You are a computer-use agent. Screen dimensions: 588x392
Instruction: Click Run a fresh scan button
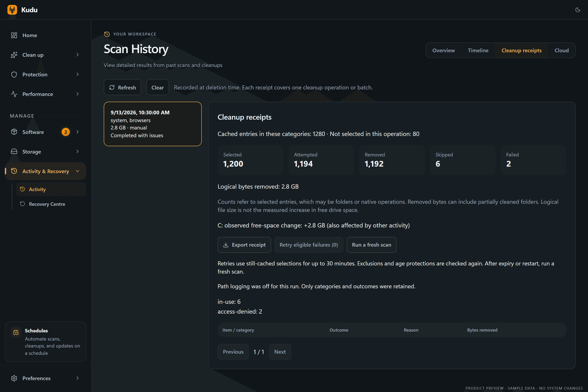(x=372, y=245)
